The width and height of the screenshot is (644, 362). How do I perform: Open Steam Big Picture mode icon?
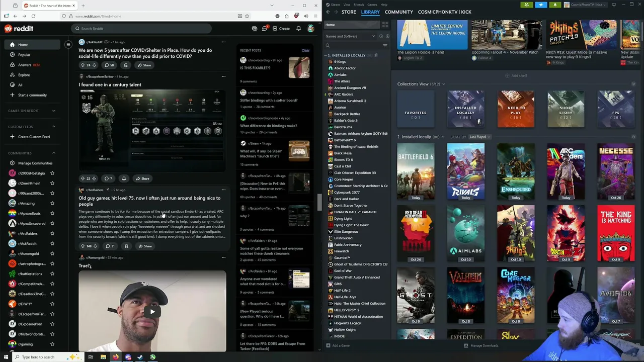coord(614,5)
